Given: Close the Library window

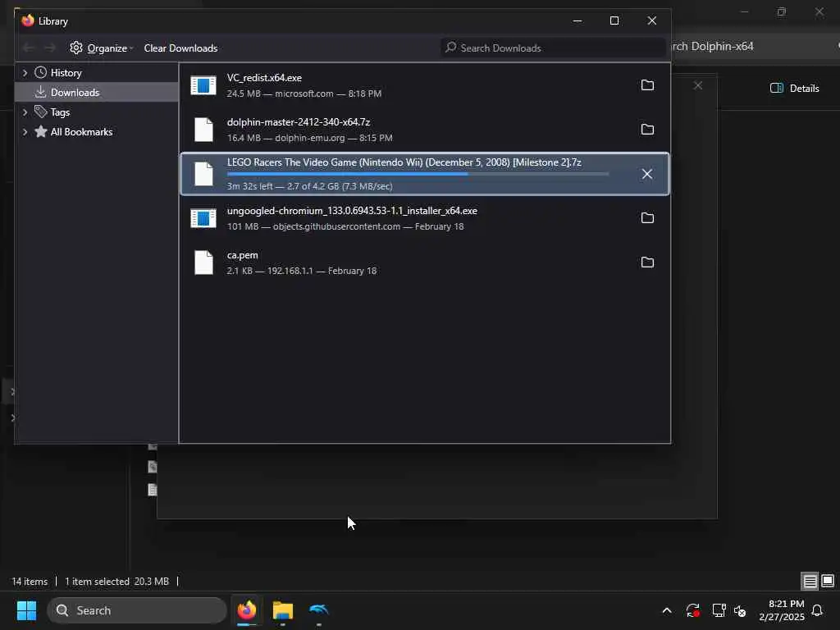Looking at the screenshot, I should 652,21.
